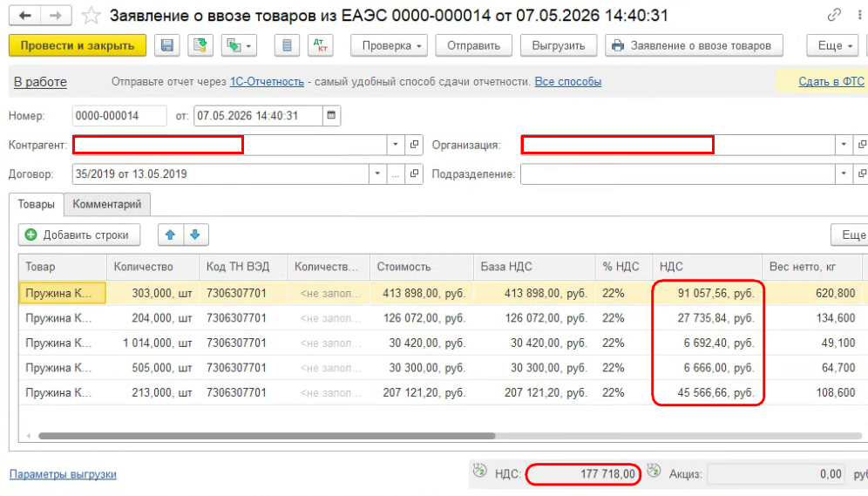Expand the Договор dropdown arrow

click(x=377, y=173)
